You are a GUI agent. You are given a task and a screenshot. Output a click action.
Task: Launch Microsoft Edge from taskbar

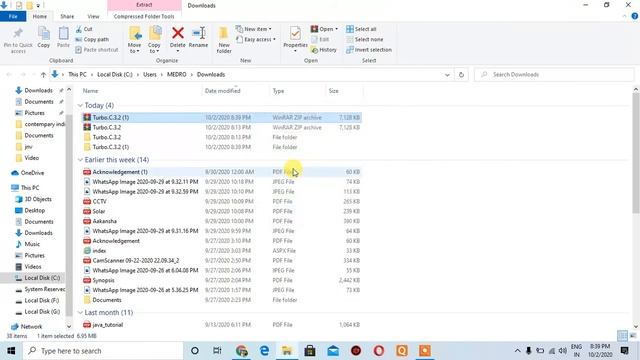tap(264, 351)
